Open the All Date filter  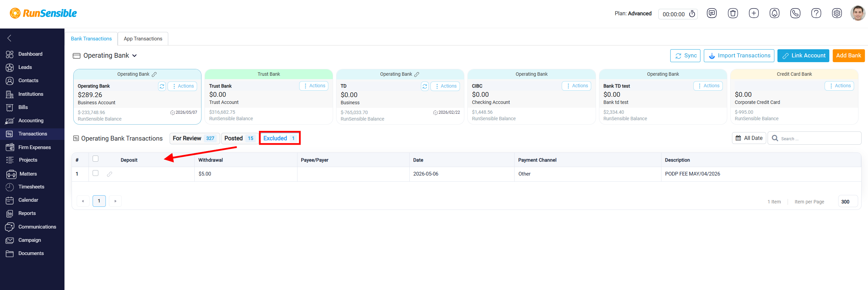[749, 138]
